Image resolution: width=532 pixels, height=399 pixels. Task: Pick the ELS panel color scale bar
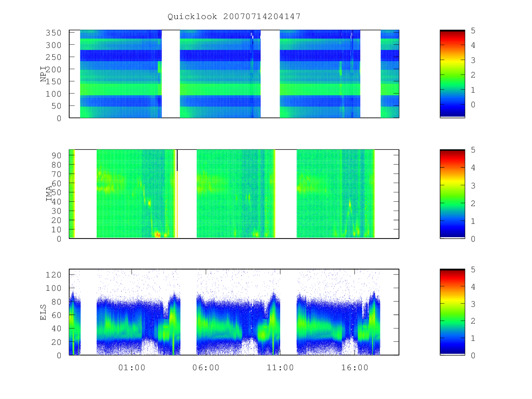pyautogui.click(x=452, y=312)
